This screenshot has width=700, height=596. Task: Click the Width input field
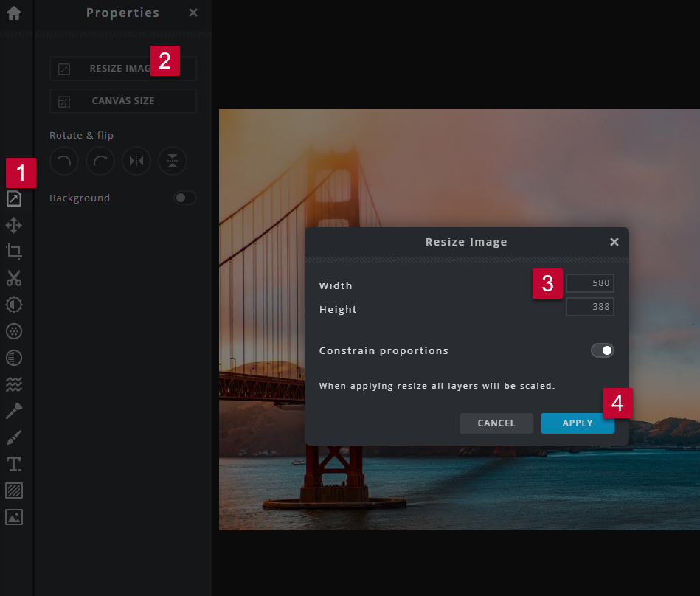click(x=589, y=284)
